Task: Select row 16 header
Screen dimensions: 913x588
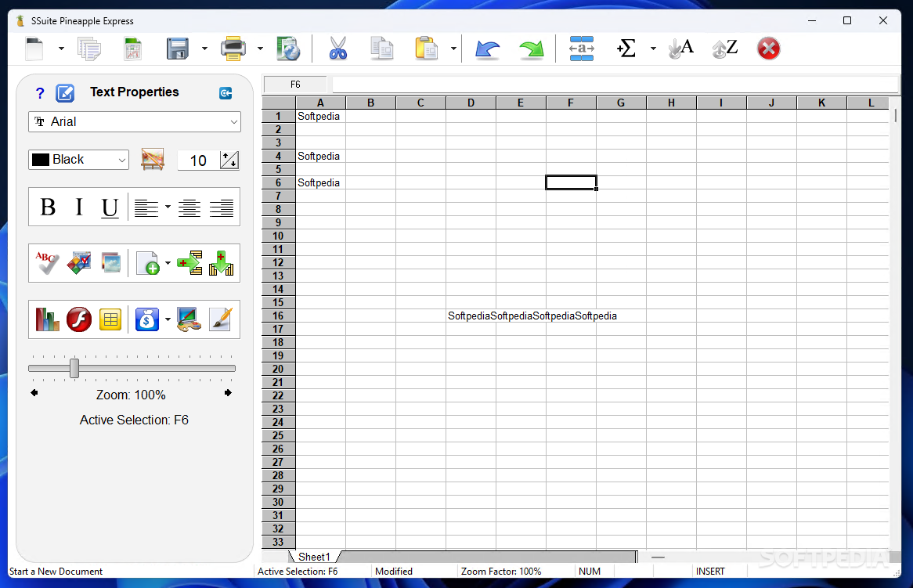Action: point(278,316)
